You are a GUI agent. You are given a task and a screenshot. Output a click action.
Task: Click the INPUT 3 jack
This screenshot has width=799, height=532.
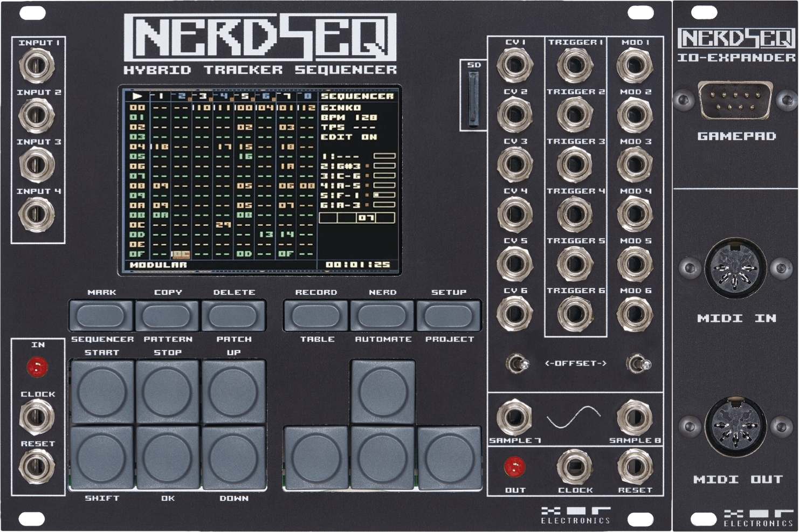pos(37,164)
